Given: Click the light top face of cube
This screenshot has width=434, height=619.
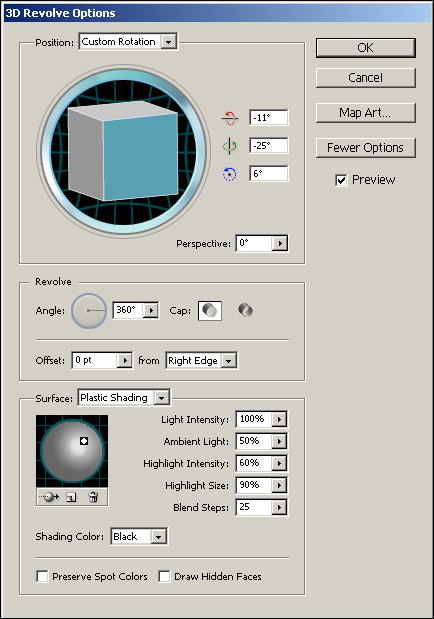Looking at the screenshot, I should tap(124, 110).
